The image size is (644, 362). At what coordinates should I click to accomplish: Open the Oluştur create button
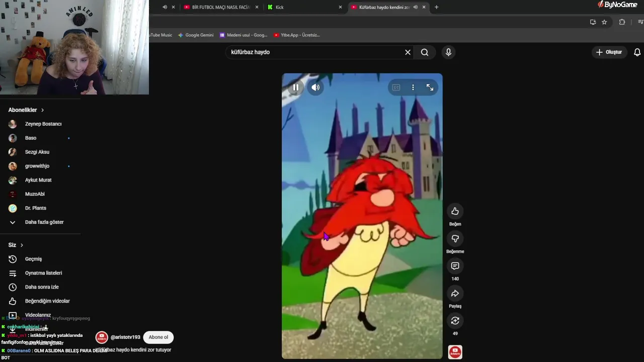click(x=609, y=52)
